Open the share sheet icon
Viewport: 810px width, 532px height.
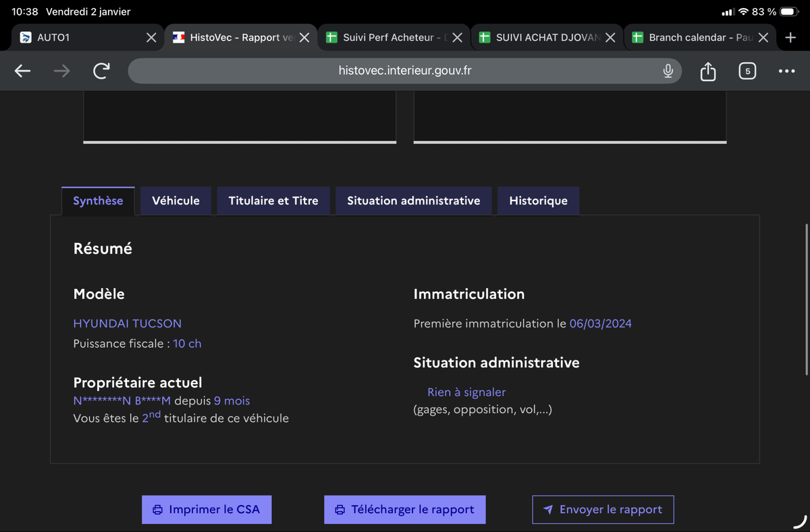[x=707, y=71]
